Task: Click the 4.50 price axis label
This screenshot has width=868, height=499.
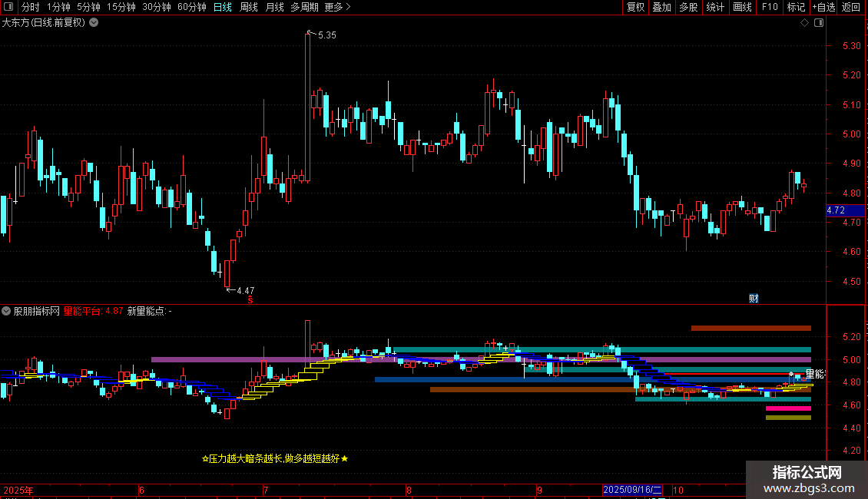Action: pos(851,282)
